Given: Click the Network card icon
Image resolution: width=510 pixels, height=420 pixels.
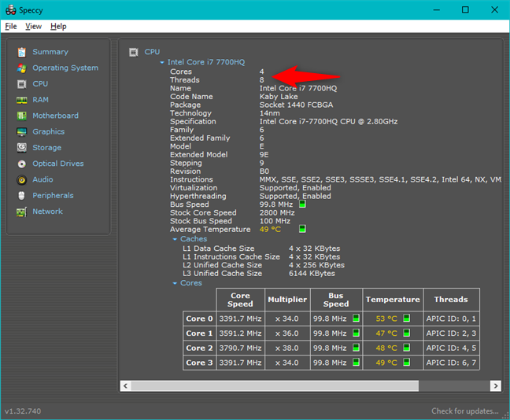Looking at the screenshot, I should pyautogui.click(x=22, y=212).
